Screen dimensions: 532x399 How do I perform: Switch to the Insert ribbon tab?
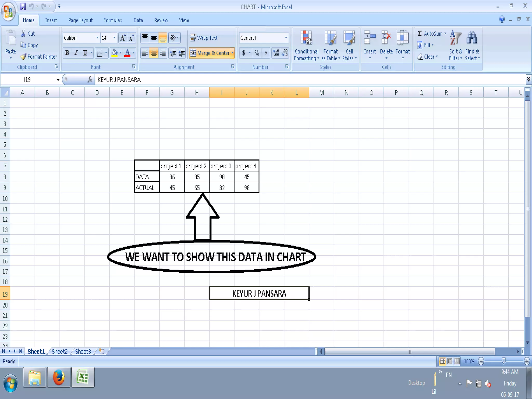(51, 20)
